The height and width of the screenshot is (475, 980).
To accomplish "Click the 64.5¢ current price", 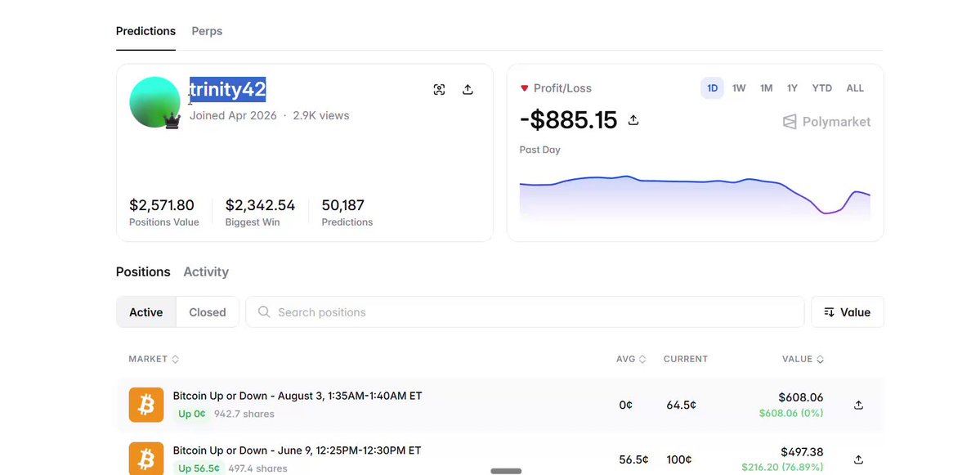I will pos(681,405).
